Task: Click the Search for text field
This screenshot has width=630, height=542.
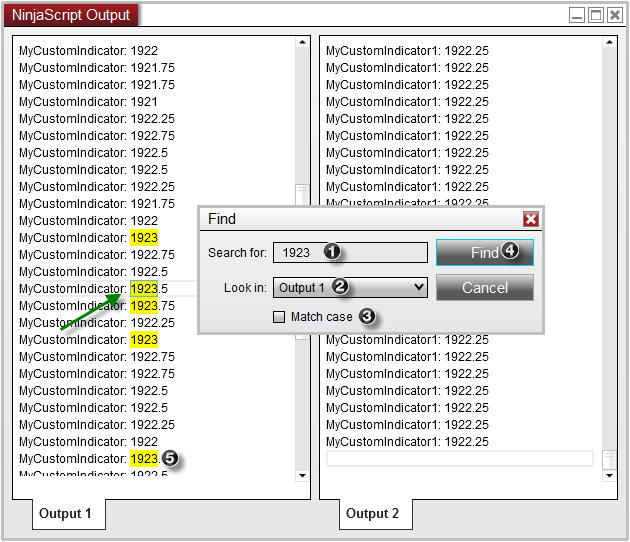Action: pos(350,253)
